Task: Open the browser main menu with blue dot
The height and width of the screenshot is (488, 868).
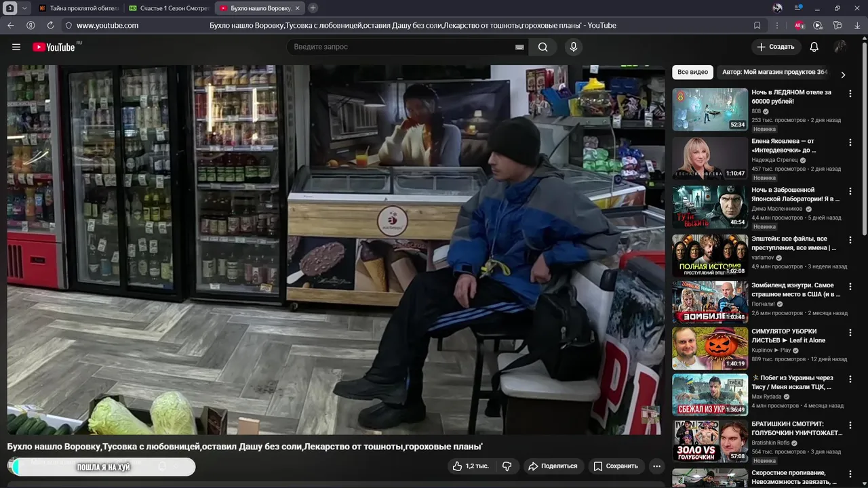Action: pyautogui.click(x=799, y=8)
